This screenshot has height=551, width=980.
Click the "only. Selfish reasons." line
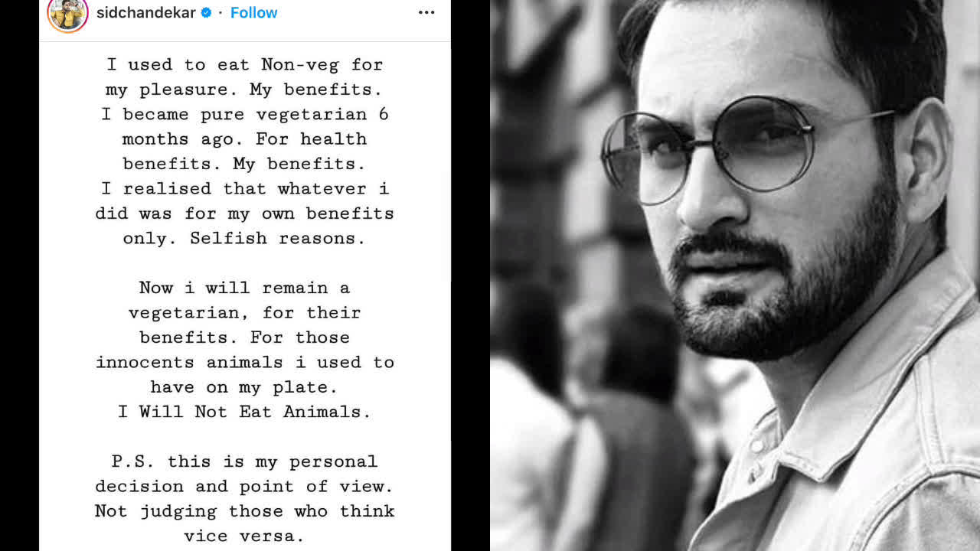pyautogui.click(x=244, y=238)
